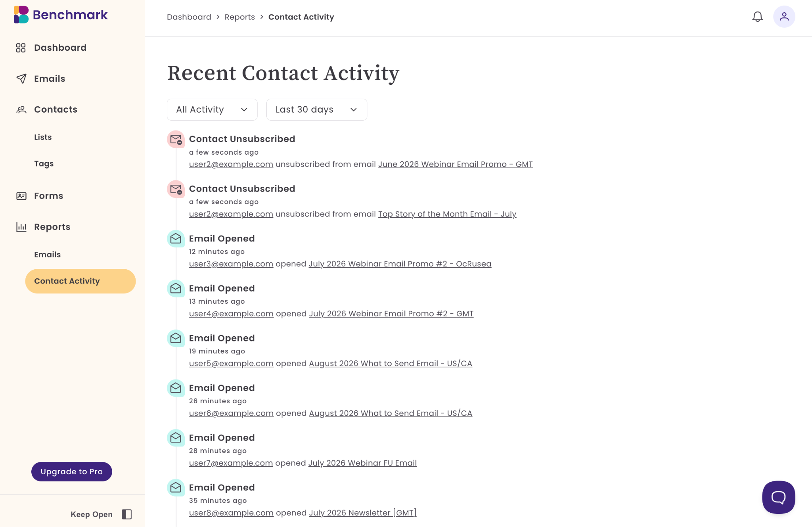The height and width of the screenshot is (527, 812).
Task: Click the Reports bar chart icon
Action: point(21,227)
